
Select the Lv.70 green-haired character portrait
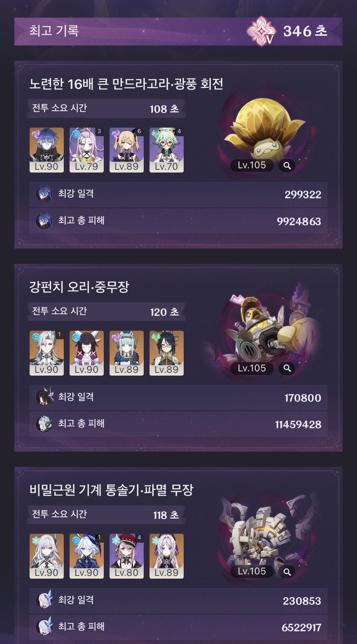click(167, 150)
